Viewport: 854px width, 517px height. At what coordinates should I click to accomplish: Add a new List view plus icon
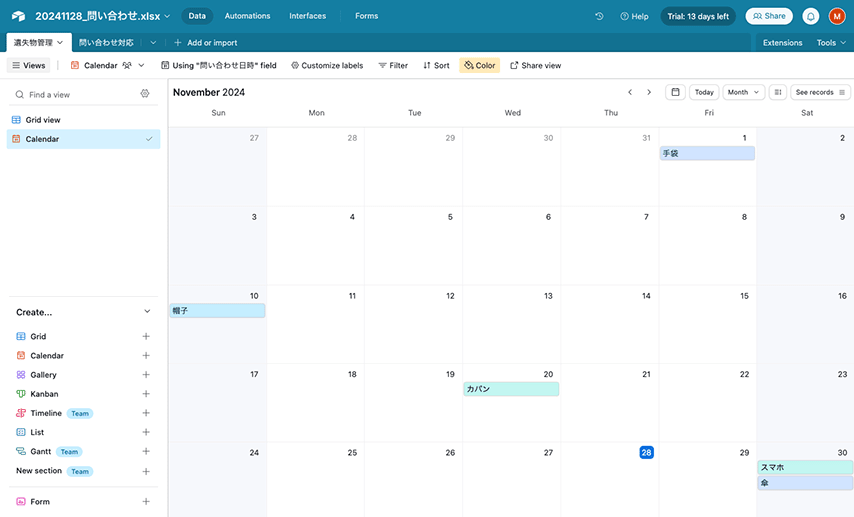[146, 432]
